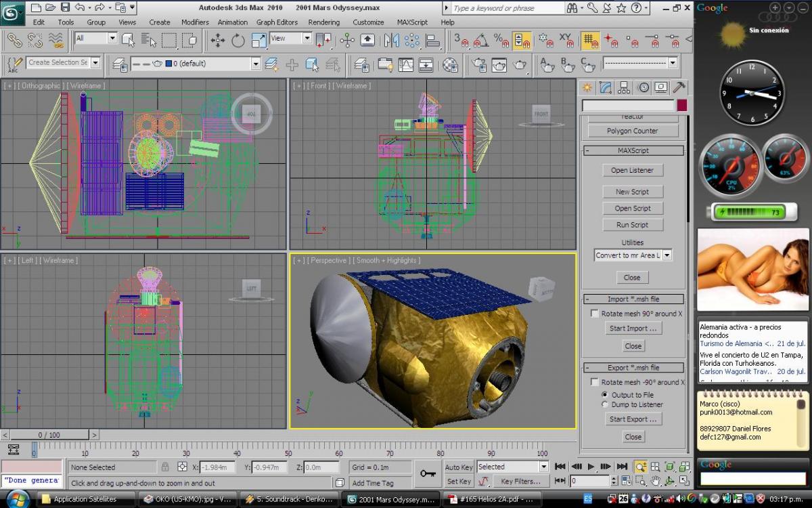Open the Render Setup teapot icon

pyautogui.click(x=479, y=64)
